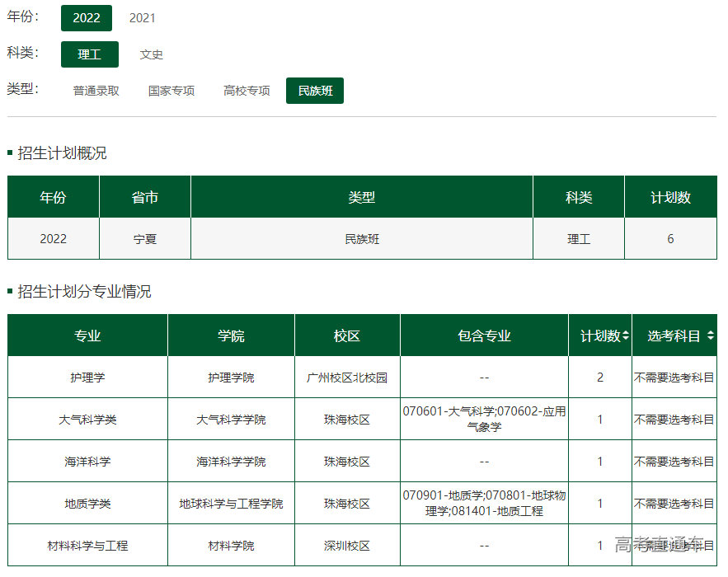
Task: Switch subject category to 文史
Action: [x=151, y=54]
